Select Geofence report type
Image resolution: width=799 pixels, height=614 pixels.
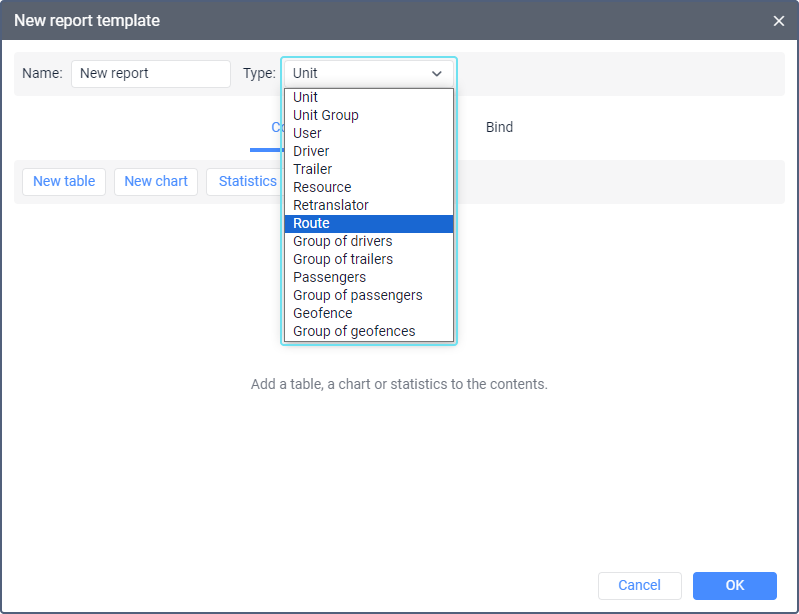point(323,313)
